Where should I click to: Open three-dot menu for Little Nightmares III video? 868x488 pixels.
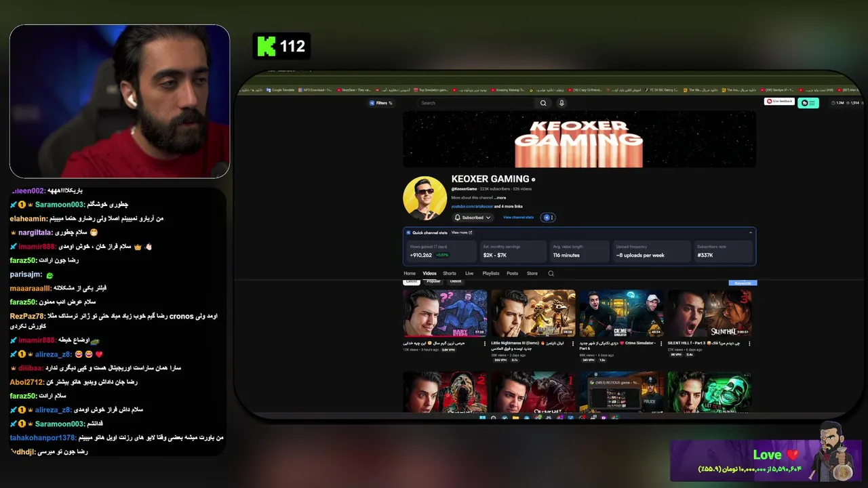click(573, 344)
